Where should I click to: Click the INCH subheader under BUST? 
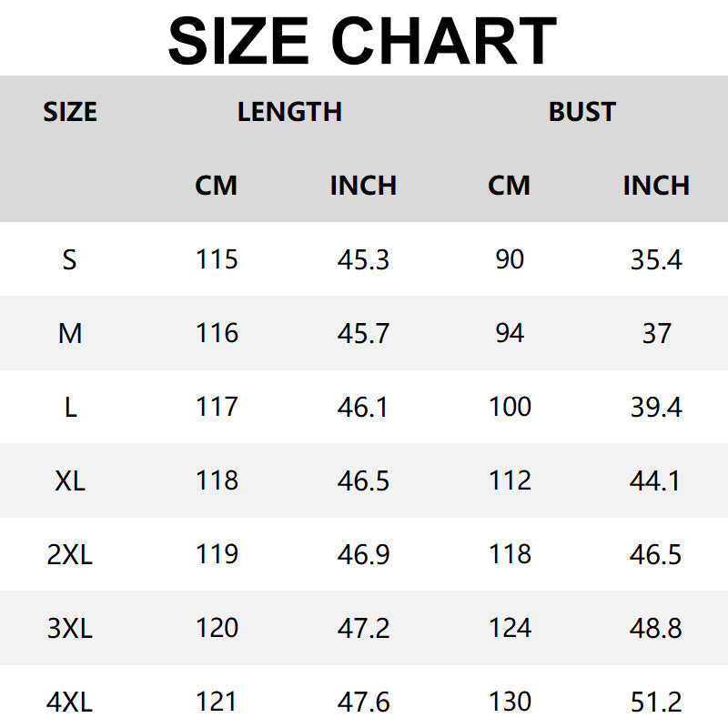coord(655,186)
